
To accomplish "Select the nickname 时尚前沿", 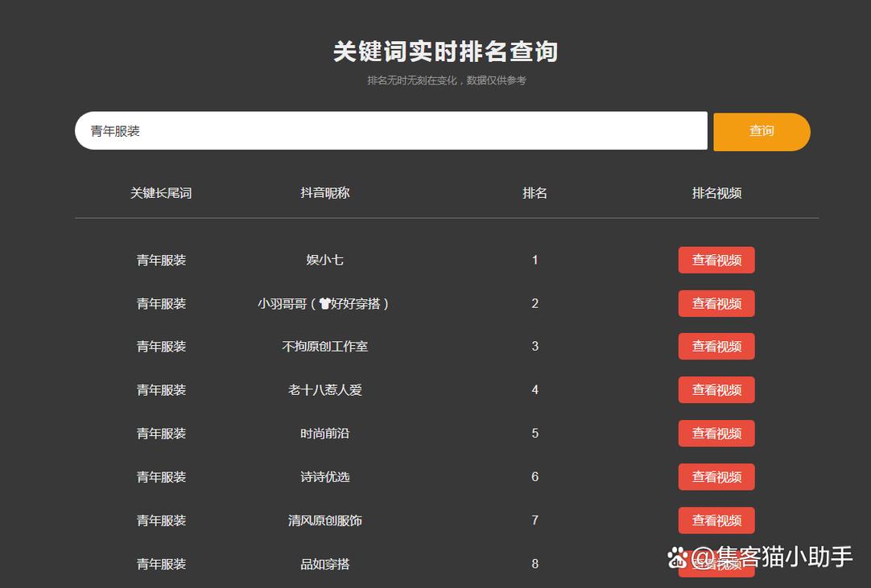I will point(325,433).
